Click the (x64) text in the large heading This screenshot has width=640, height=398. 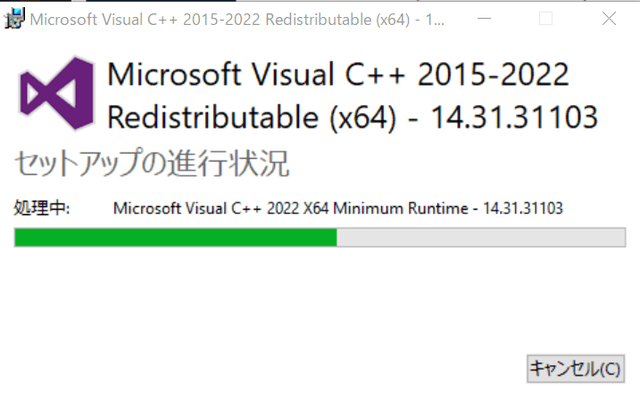pos(362,118)
